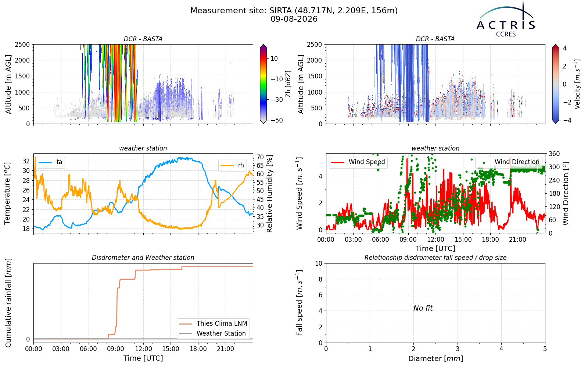This screenshot has width=588, height=368.
Task: Click the cumulative rainfall plot area
Action: pos(143,303)
